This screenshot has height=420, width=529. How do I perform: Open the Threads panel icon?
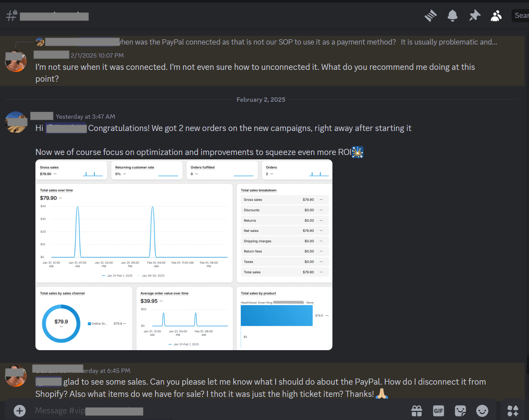(x=431, y=16)
